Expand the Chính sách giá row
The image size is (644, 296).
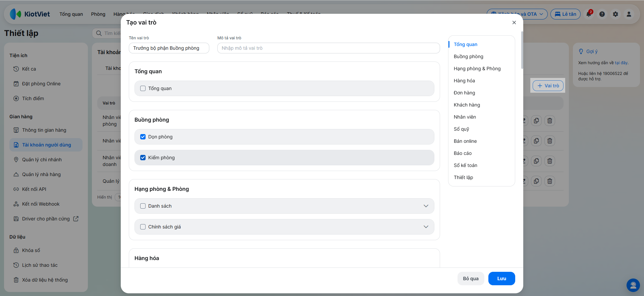426,227
